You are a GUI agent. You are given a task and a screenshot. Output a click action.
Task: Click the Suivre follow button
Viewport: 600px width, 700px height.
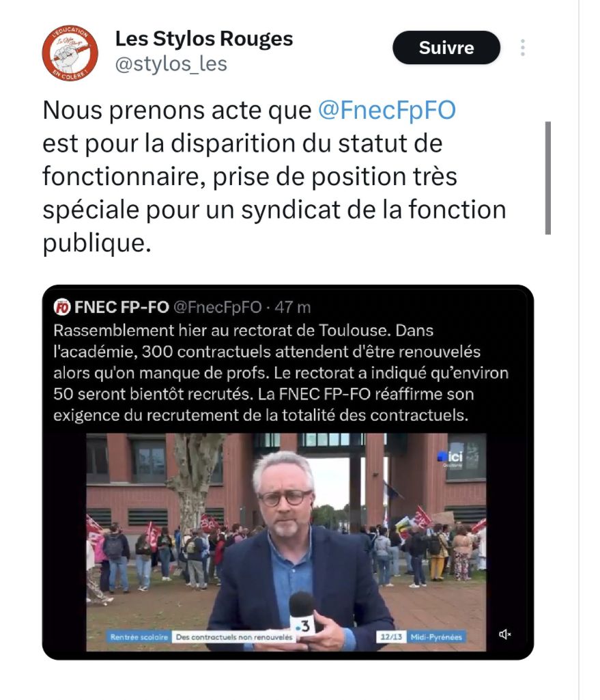pyautogui.click(x=446, y=47)
